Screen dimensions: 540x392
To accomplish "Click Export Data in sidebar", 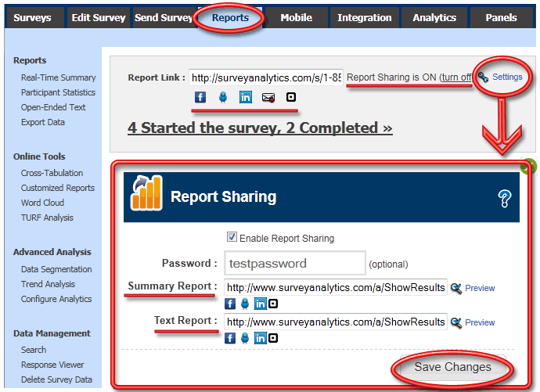I will (x=43, y=122).
